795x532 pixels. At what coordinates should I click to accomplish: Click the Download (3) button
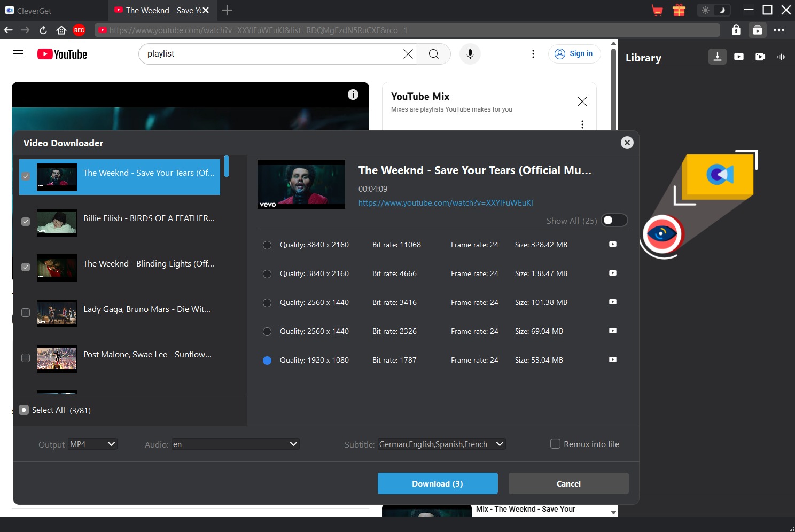coord(438,483)
